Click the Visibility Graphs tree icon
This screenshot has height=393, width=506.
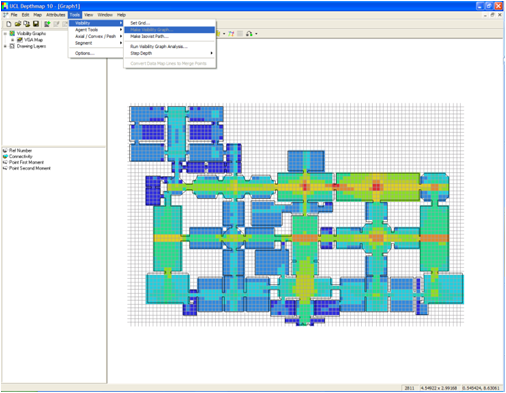12,33
